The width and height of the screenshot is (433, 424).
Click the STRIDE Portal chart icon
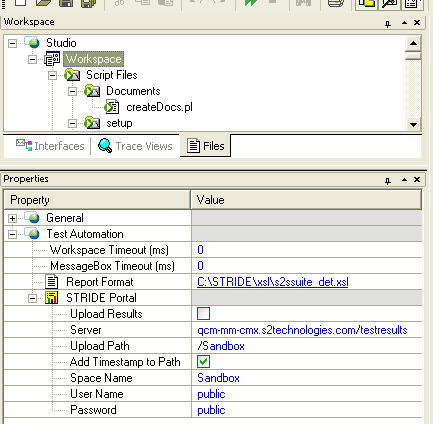tap(52, 298)
